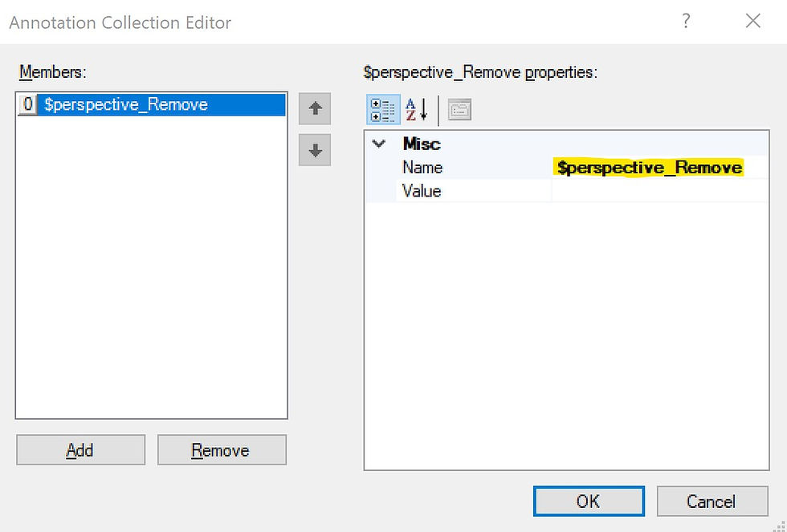Click the Members: label
Viewport: 787px width, 532px height.
[x=53, y=72]
